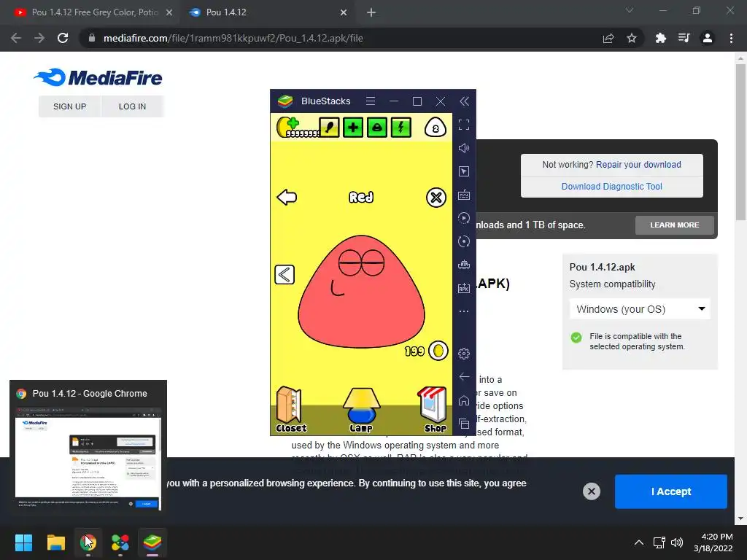Open the Closet in Pou
Screen dimensions: 747x560
[x=290, y=410]
